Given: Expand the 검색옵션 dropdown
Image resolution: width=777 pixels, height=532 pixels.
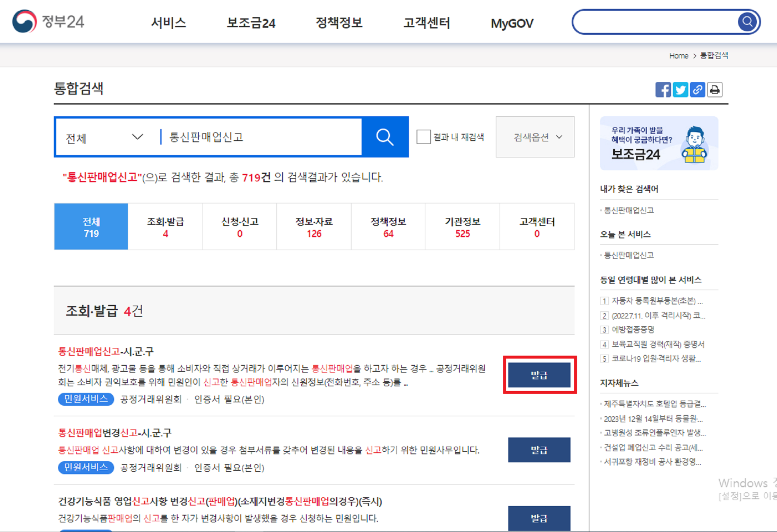Looking at the screenshot, I should tap(535, 137).
